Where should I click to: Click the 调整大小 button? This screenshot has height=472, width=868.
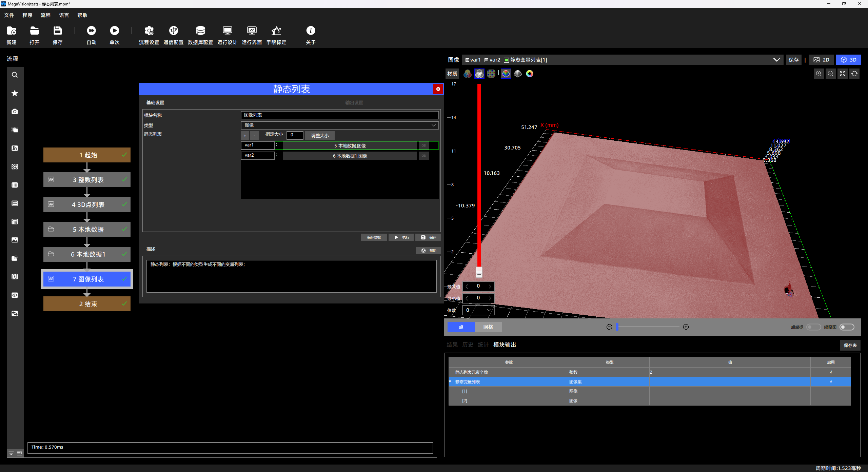pyautogui.click(x=320, y=136)
